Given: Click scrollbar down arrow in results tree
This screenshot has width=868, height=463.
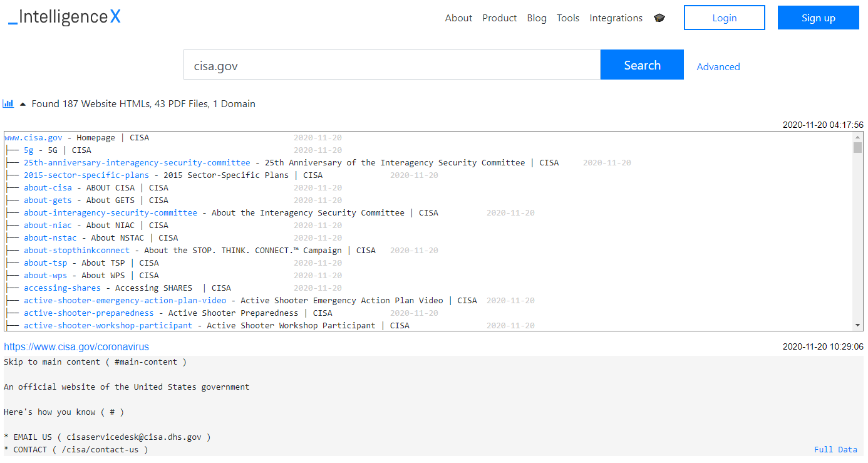Looking at the screenshot, I should coord(858,325).
